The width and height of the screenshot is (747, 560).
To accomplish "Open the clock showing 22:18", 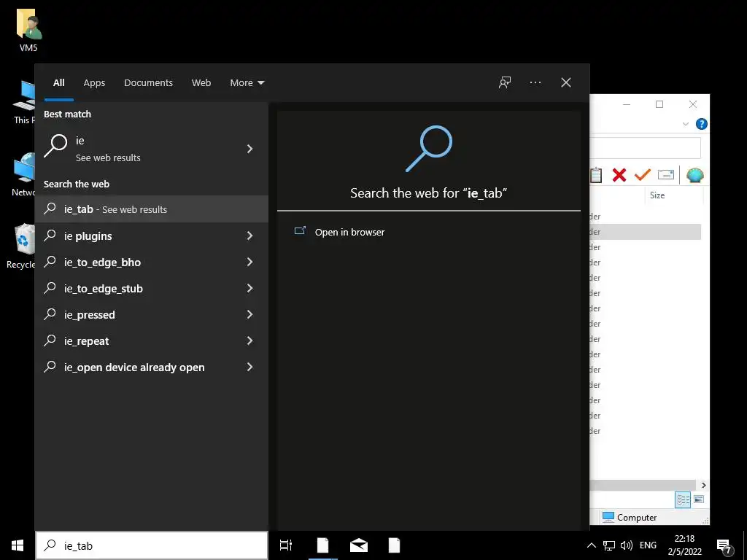I will click(684, 545).
